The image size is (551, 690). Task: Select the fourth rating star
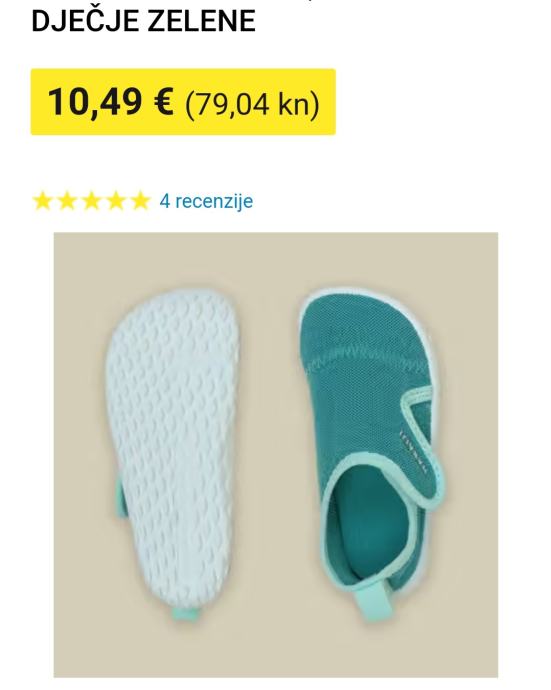pos(116,201)
